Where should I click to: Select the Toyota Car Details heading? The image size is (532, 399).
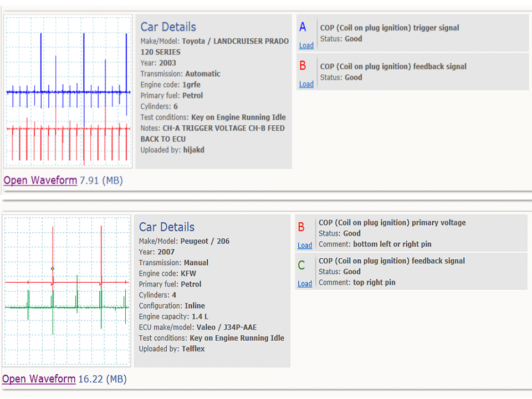(168, 27)
